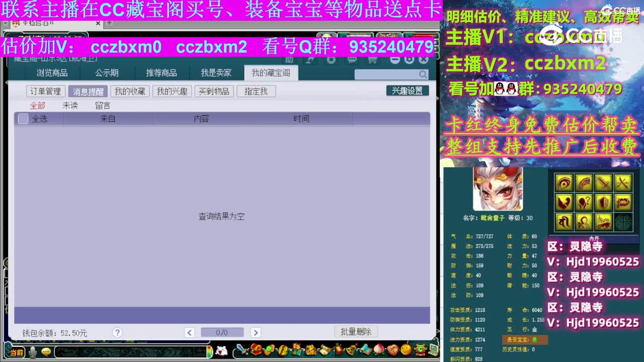The height and width of the screenshot is (362, 644).
Task: Open 买到物品 section
Action: tap(214, 91)
